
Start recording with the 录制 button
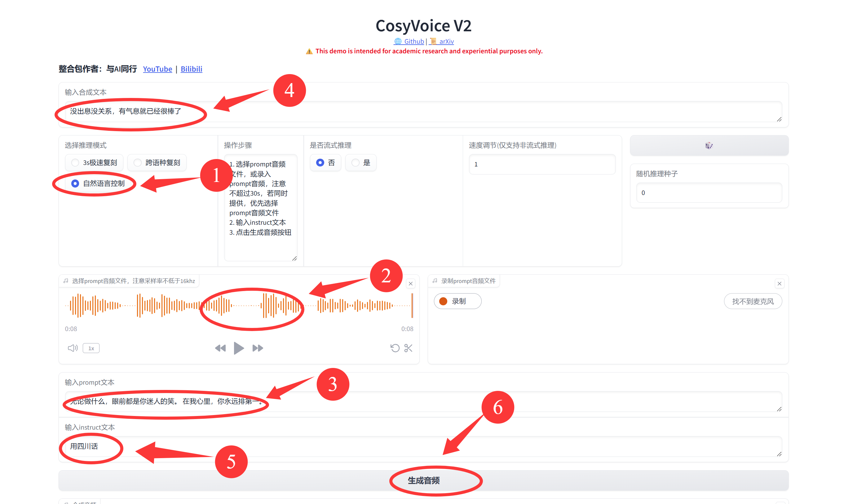point(457,301)
